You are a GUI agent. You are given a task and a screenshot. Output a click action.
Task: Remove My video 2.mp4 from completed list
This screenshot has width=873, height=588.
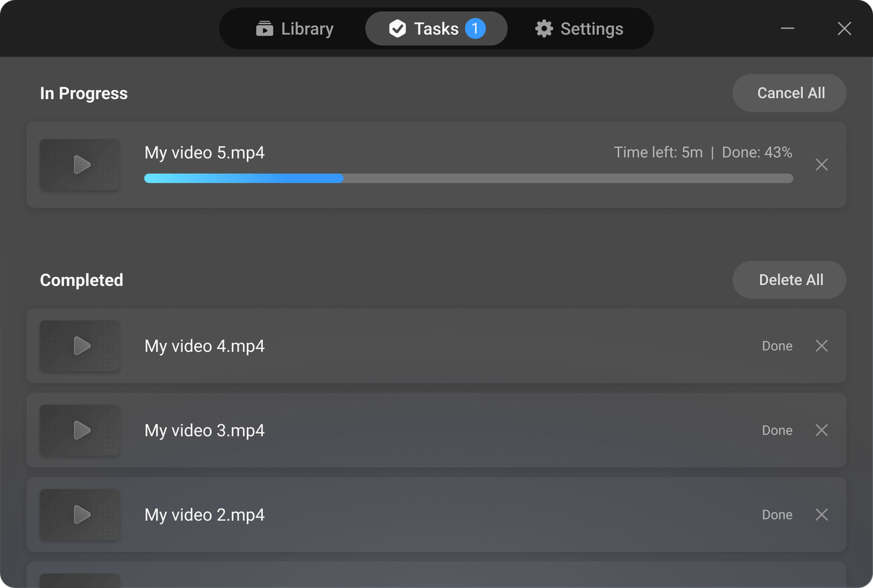[x=822, y=515]
